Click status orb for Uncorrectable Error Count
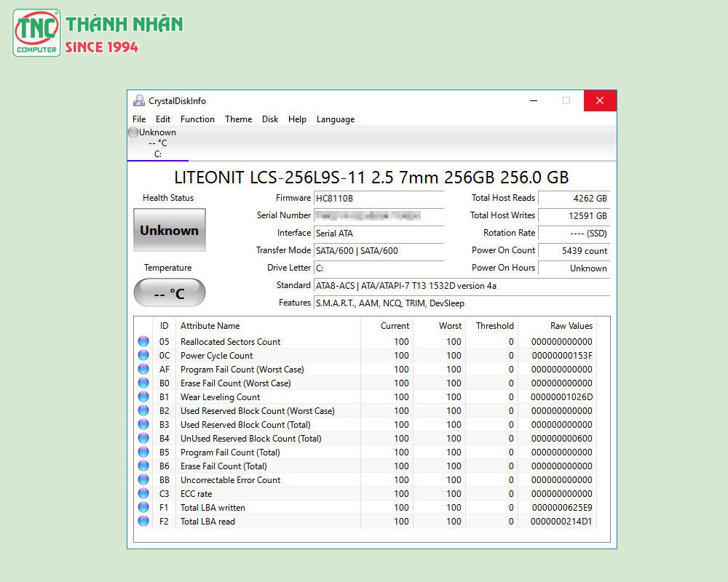The width and height of the screenshot is (728, 582). pyautogui.click(x=143, y=479)
